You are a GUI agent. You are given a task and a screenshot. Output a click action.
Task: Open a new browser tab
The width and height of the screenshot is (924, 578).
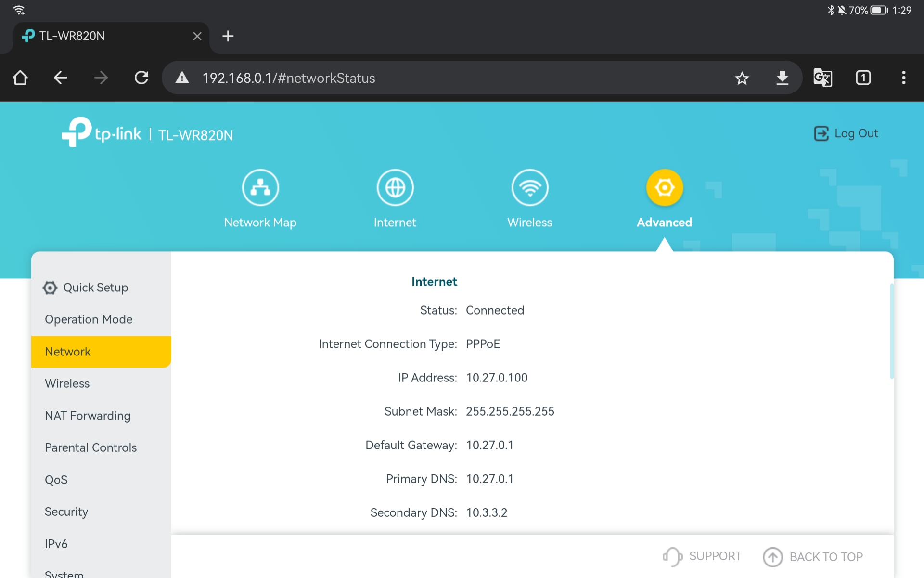pyautogui.click(x=228, y=36)
